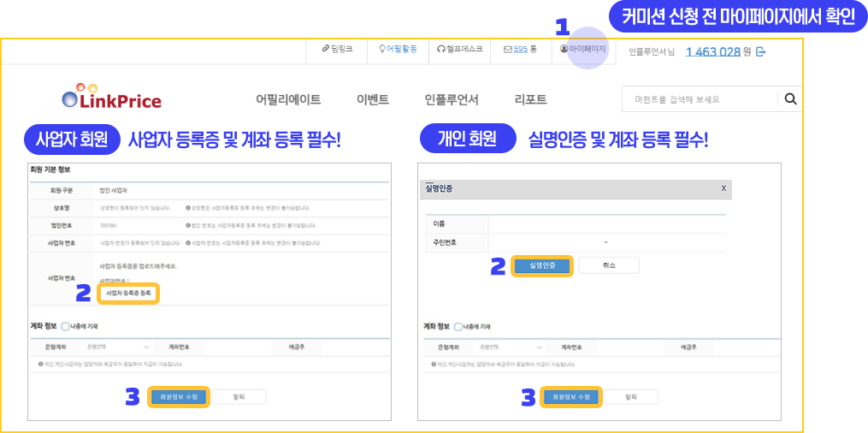The image size is (868, 433).
Task: Click the magnifying glass search icon
Action: [x=791, y=99]
